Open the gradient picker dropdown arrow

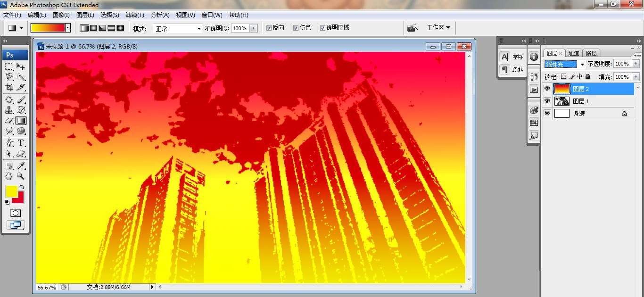pos(68,28)
